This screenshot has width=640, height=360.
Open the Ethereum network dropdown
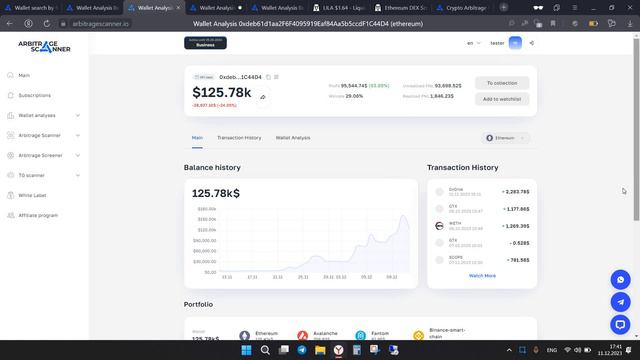coord(505,138)
